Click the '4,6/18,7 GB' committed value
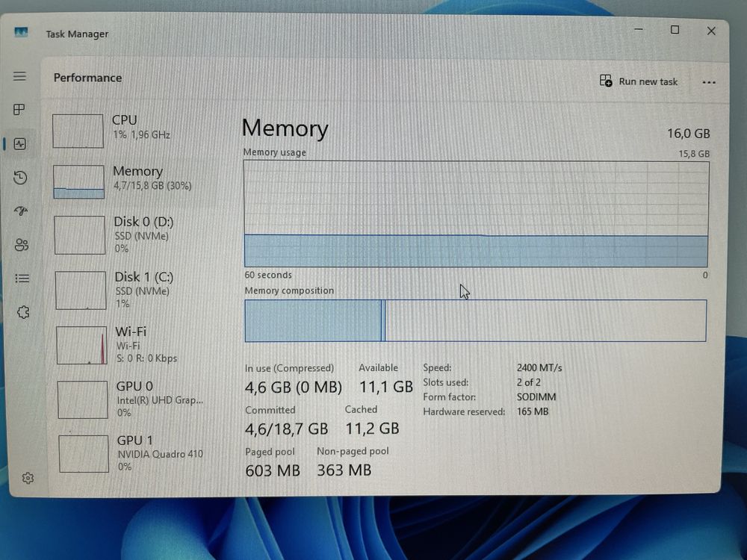The image size is (747, 560). pyautogui.click(x=286, y=429)
